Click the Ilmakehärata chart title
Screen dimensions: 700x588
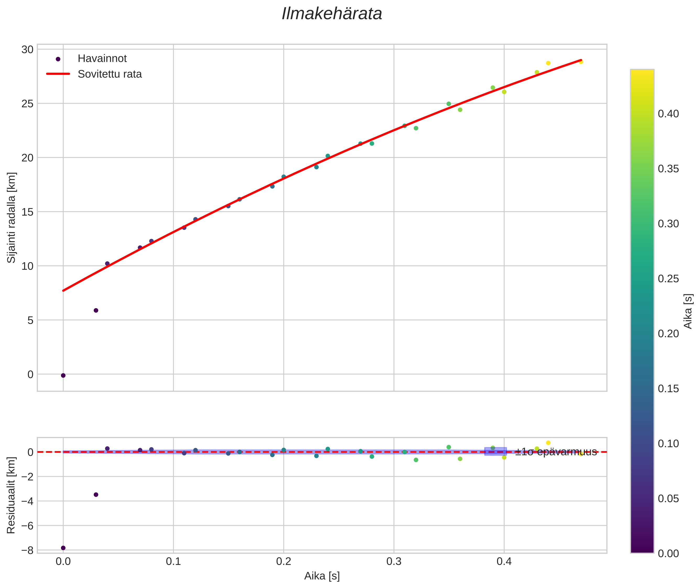[332, 14]
